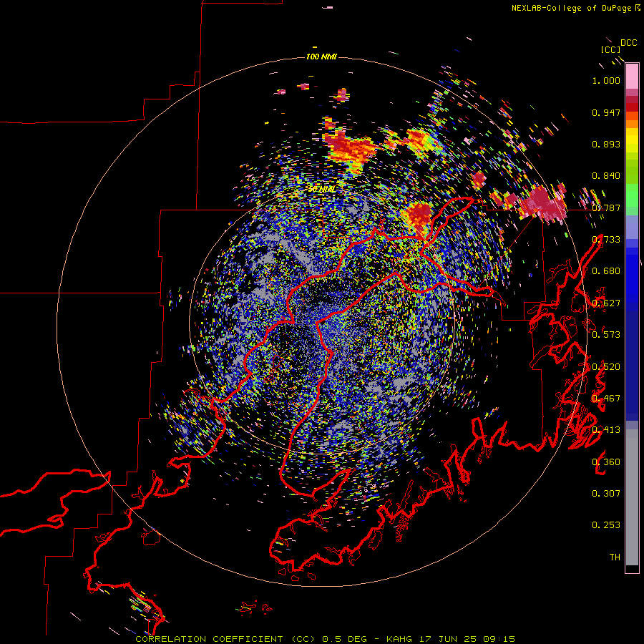Image resolution: width=644 pixels, height=644 pixels.
Task: Pick the gray color bar segment
Action: [632, 497]
